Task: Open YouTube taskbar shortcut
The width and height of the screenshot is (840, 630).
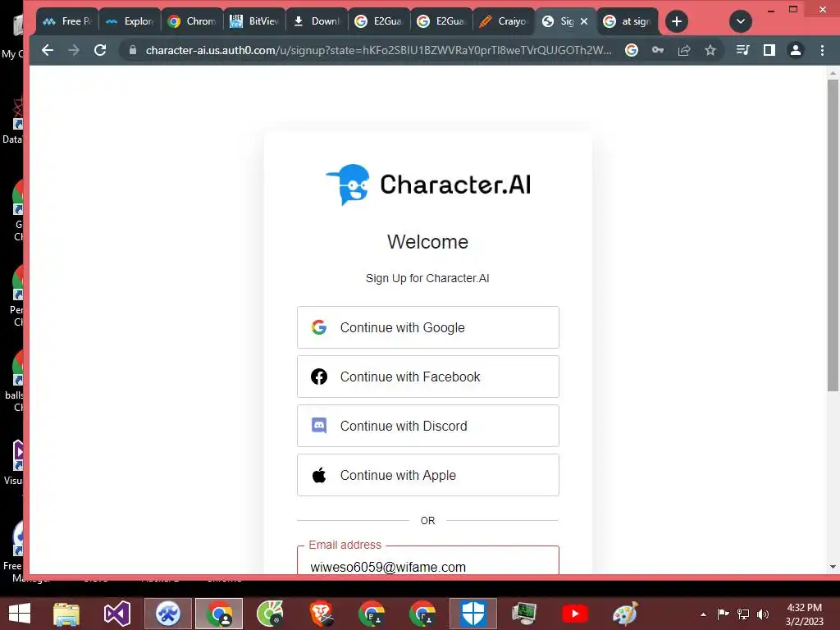Action: point(575,614)
